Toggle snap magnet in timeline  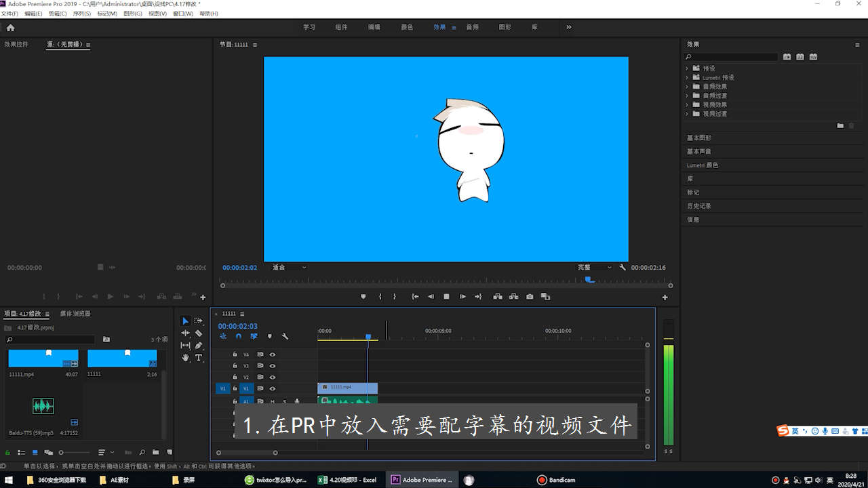point(238,336)
